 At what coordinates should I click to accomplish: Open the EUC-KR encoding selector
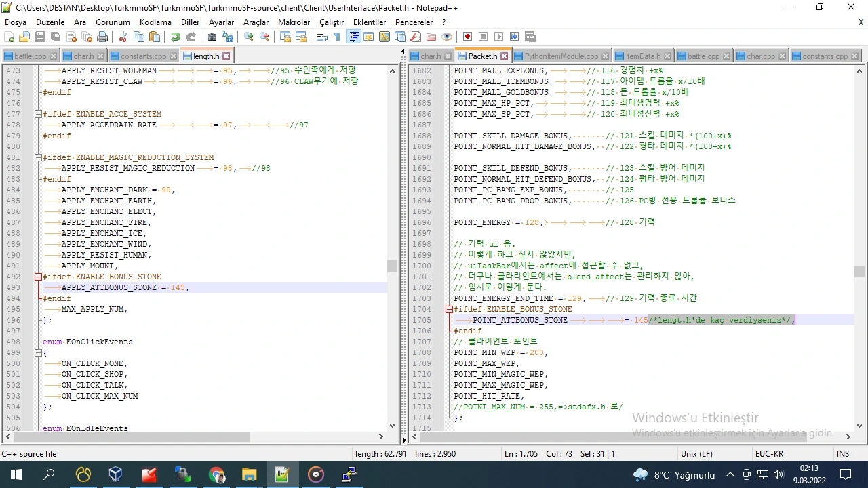[770, 454]
